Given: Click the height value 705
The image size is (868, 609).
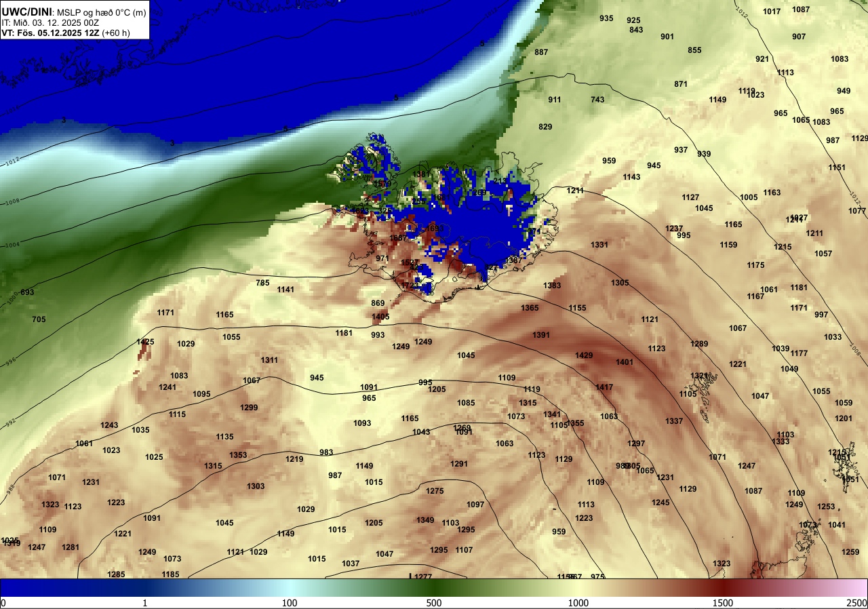Looking at the screenshot, I should 39,319.
